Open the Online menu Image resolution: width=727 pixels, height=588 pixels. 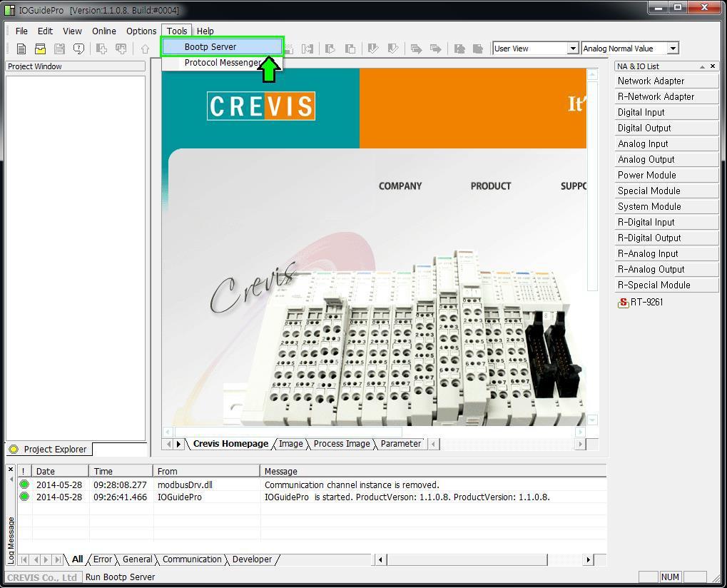pyautogui.click(x=104, y=31)
